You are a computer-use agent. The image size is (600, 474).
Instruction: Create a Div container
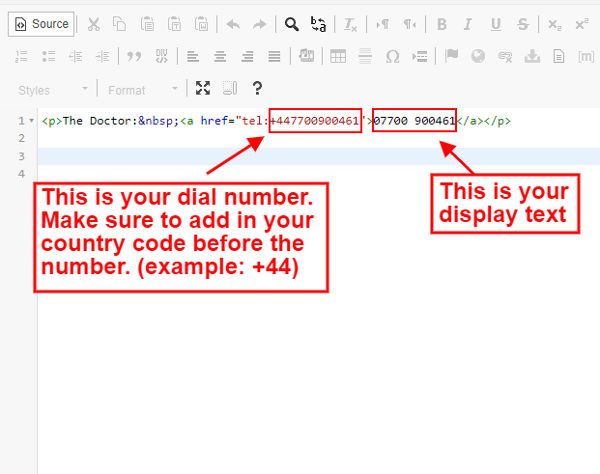point(161,57)
